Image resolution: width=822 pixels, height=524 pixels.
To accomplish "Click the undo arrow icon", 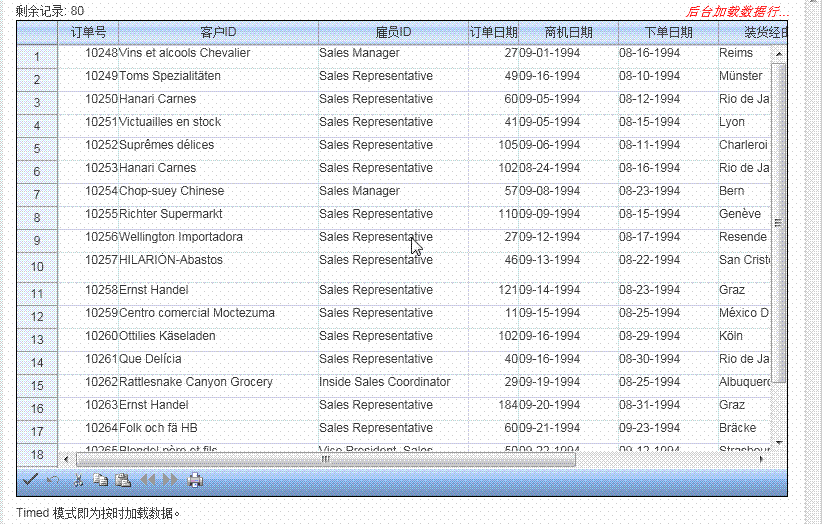I will [x=53, y=480].
